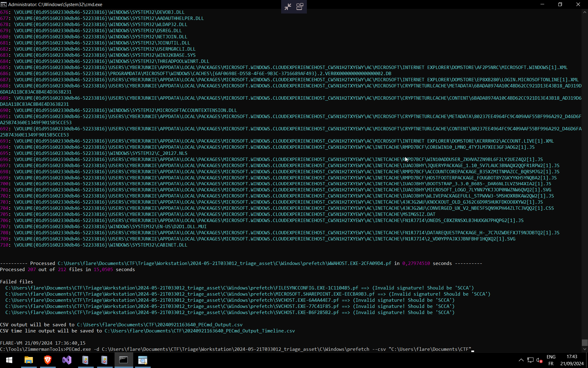The width and height of the screenshot is (588, 368).
Task: Click the Show Desktop sliver at taskbar end
Action: pos(587,360)
